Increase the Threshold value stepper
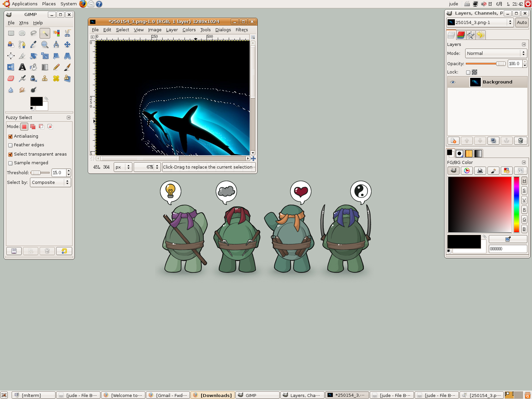 (69, 171)
